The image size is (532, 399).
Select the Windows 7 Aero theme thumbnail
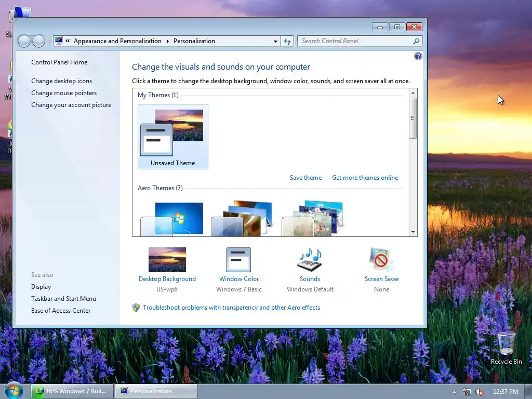[172, 219]
